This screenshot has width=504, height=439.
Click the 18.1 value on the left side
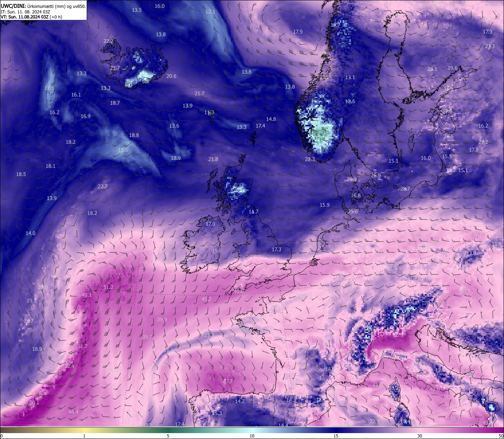point(50,166)
